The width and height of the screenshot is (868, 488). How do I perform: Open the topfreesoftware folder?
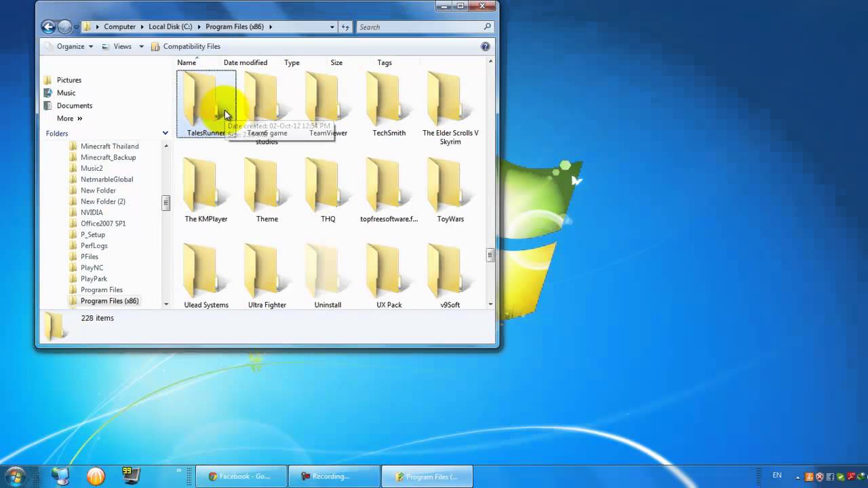(389, 190)
